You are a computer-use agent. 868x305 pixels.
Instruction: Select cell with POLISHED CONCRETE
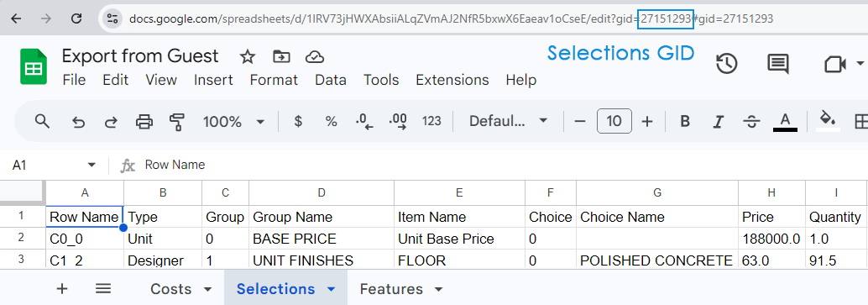pyautogui.click(x=657, y=260)
